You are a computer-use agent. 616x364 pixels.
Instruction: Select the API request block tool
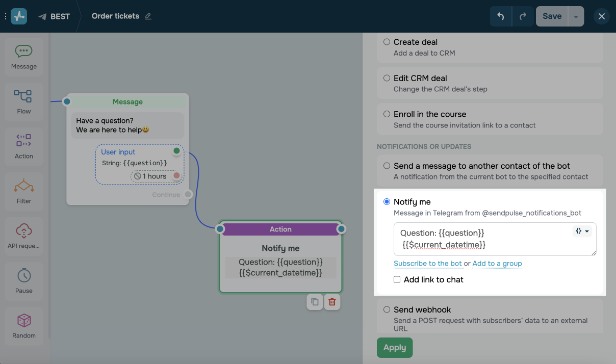(x=23, y=236)
